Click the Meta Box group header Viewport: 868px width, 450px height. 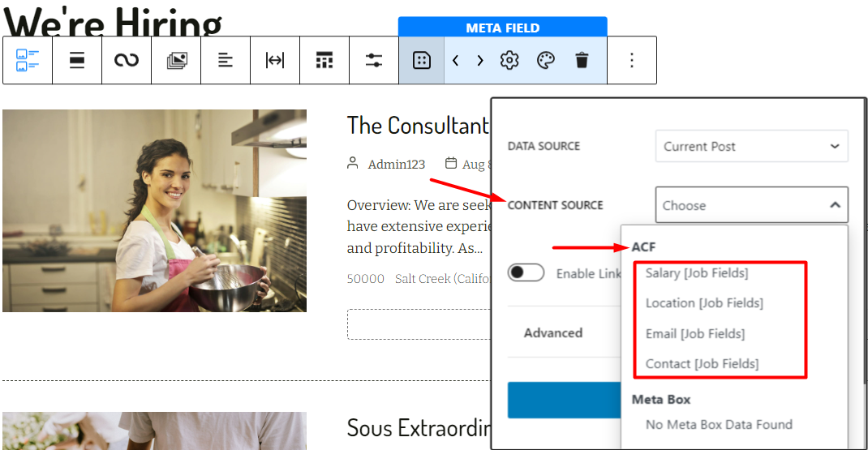[661, 399]
